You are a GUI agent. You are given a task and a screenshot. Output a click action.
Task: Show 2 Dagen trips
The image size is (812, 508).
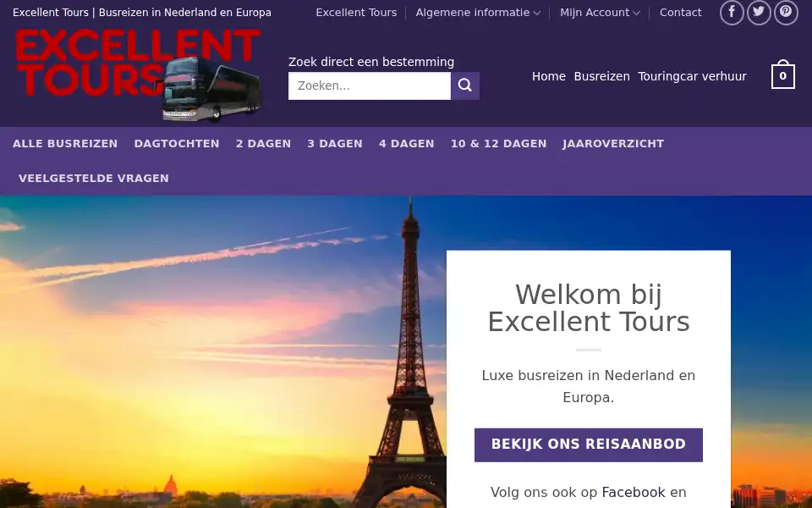[x=263, y=144]
